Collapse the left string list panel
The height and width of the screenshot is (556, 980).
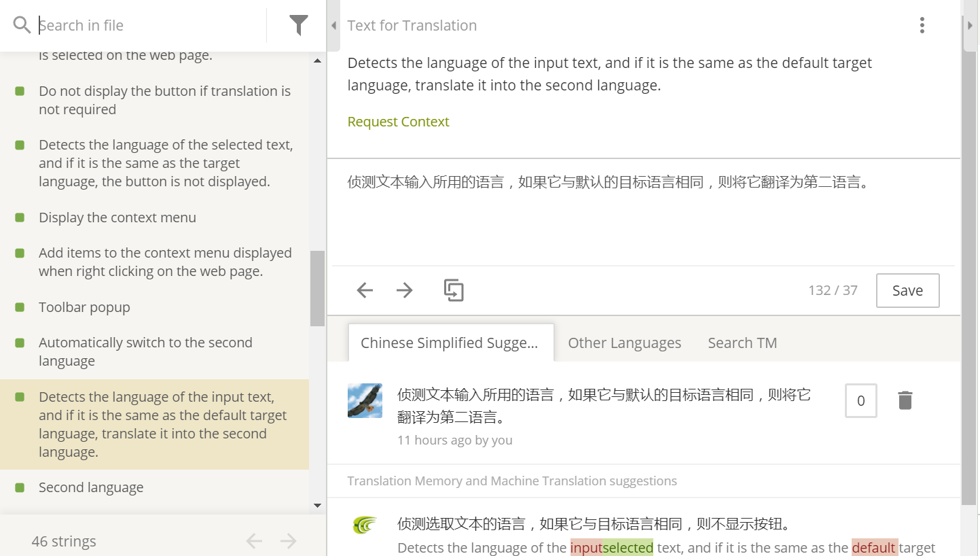333,26
